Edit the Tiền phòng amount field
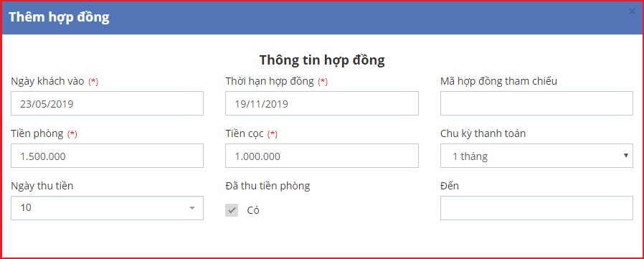 coord(107,156)
